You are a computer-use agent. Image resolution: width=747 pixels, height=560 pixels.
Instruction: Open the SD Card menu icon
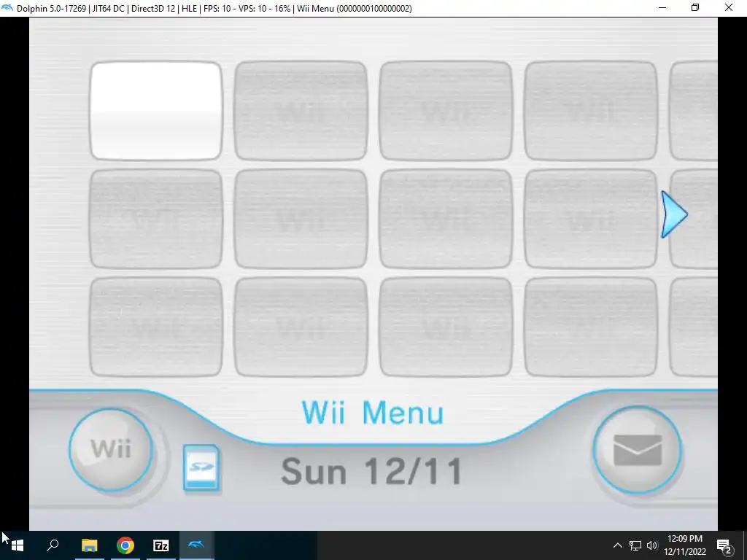pyautogui.click(x=201, y=467)
